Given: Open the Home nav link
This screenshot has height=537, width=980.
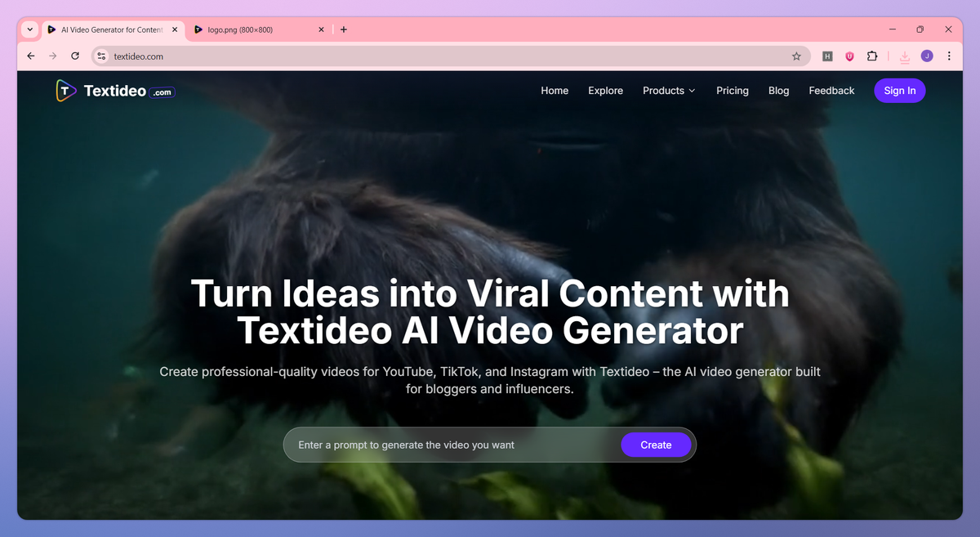Looking at the screenshot, I should [555, 91].
